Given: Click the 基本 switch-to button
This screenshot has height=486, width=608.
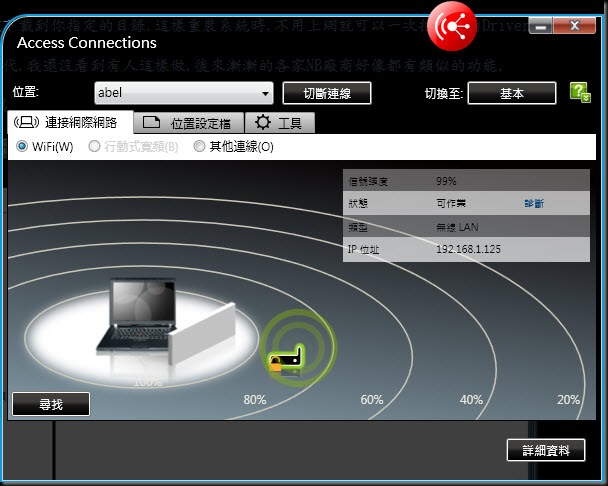Looking at the screenshot, I should (512, 93).
